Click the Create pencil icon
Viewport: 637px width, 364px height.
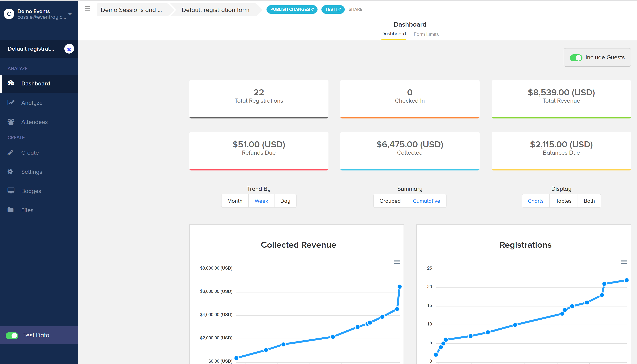tap(10, 152)
